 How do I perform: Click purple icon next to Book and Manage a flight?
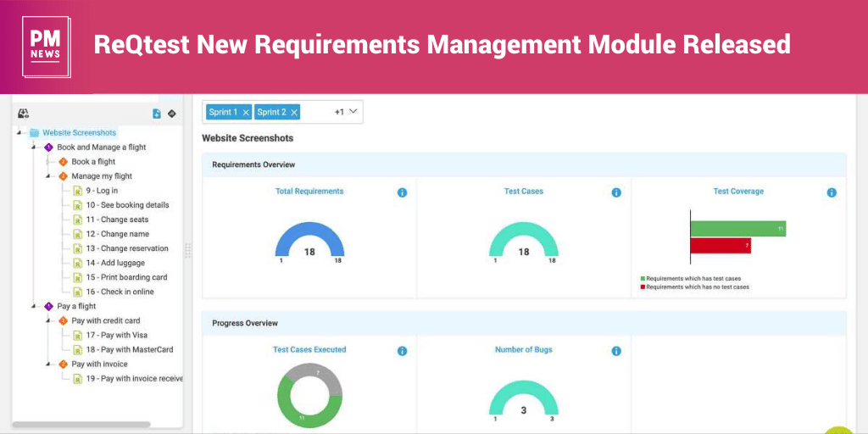coord(48,147)
